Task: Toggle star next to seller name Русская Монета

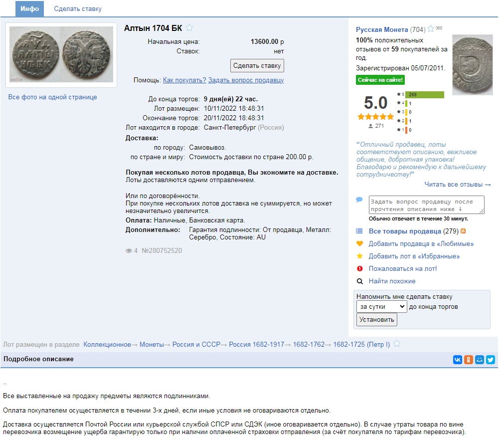Action: point(431,29)
